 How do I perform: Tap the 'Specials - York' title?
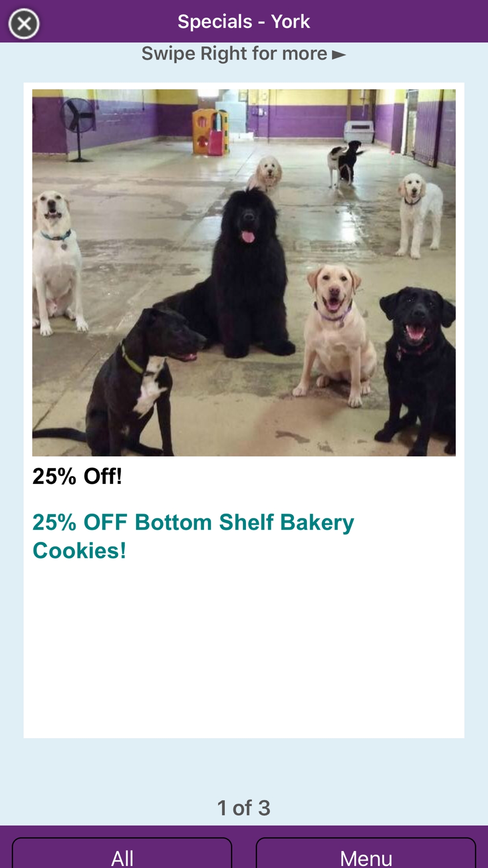244,21
